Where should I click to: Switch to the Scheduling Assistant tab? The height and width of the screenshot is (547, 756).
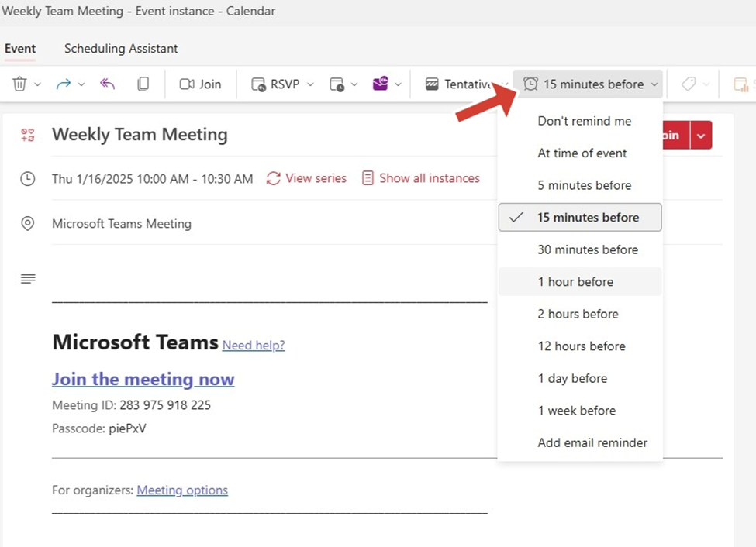point(121,49)
